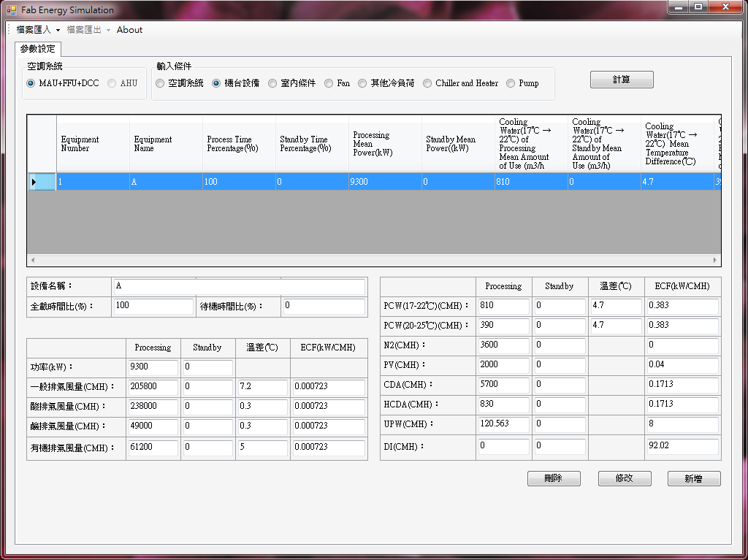Click the PV(CMH) Processing field
Image resolution: width=748 pixels, height=560 pixels.
(504, 365)
